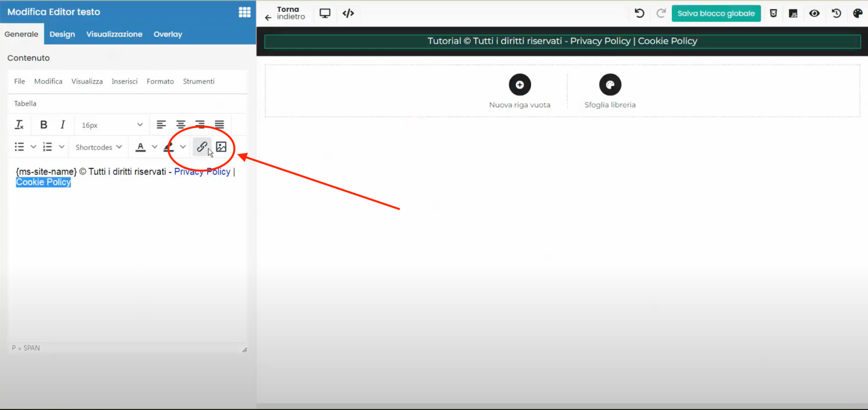
Task: Click the revision history icon
Action: tap(836, 14)
